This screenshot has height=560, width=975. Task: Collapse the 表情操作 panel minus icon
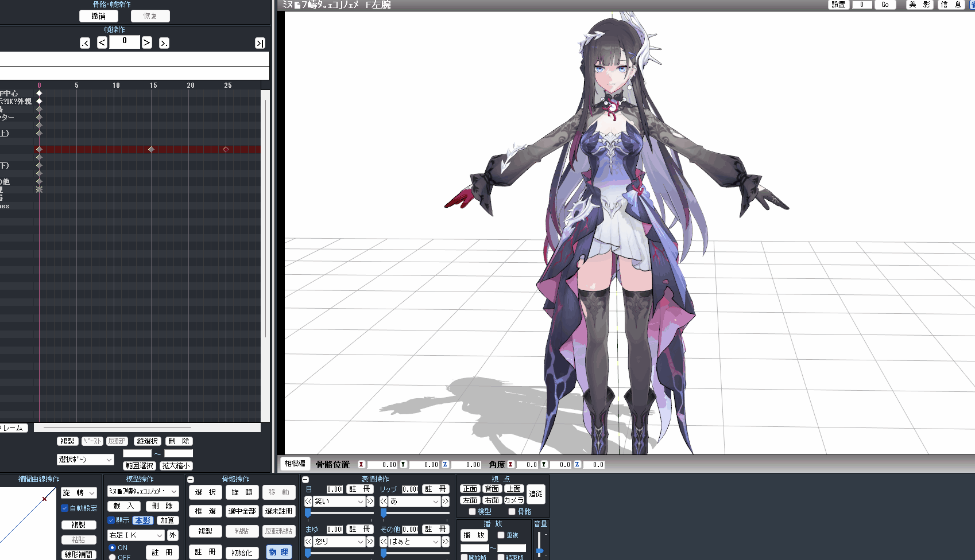click(305, 480)
